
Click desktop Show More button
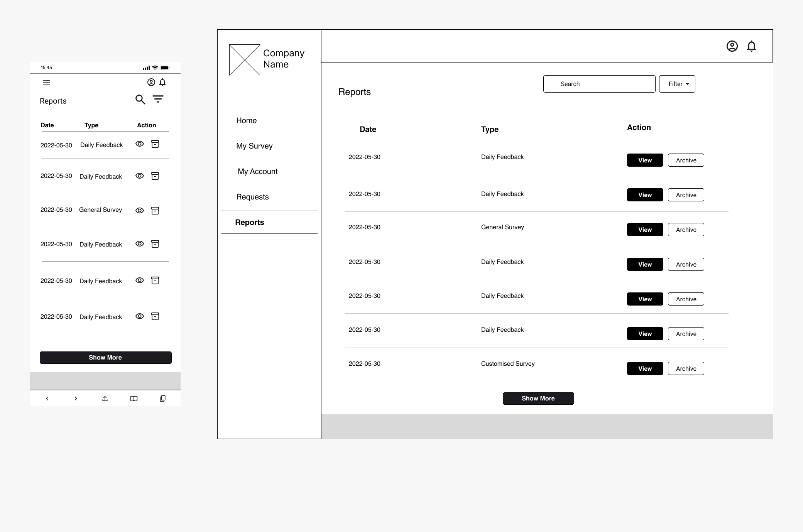pyautogui.click(x=538, y=399)
